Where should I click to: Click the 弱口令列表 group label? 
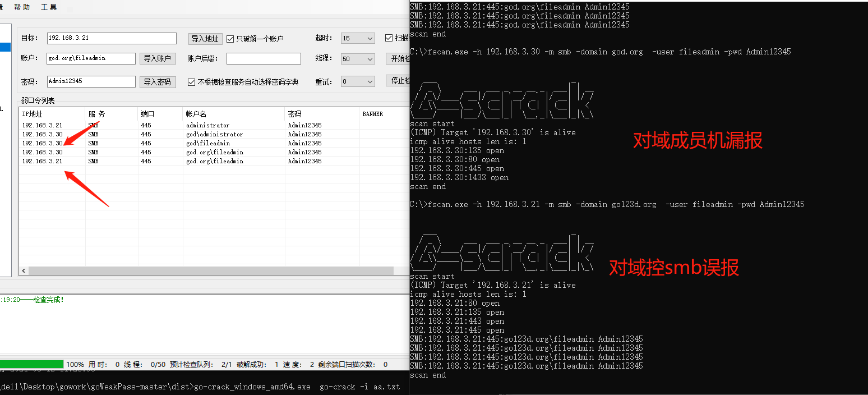coord(38,100)
